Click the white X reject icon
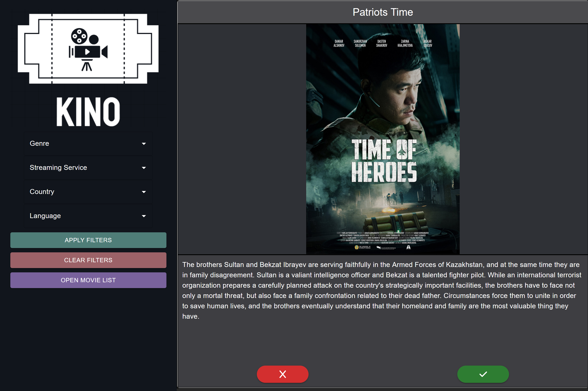The height and width of the screenshot is (391, 588). [282, 374]
